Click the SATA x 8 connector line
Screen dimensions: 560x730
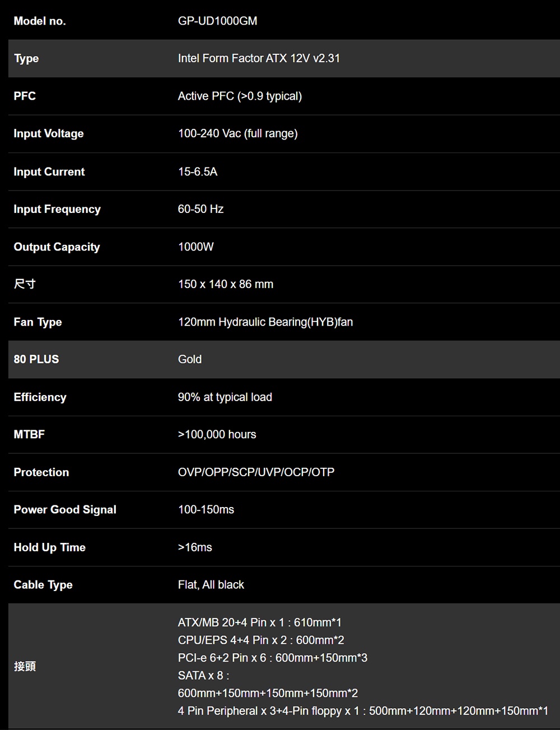click(x=203, y=676)
